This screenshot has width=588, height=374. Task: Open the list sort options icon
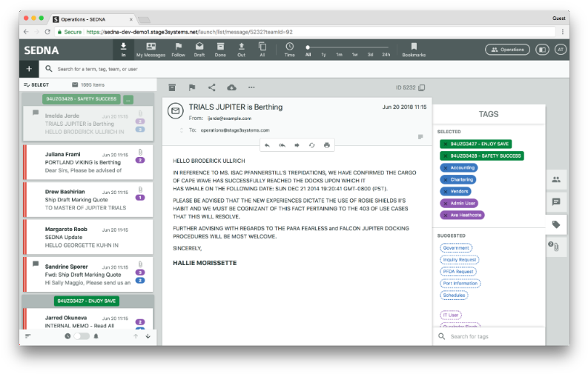click(27, 336)
